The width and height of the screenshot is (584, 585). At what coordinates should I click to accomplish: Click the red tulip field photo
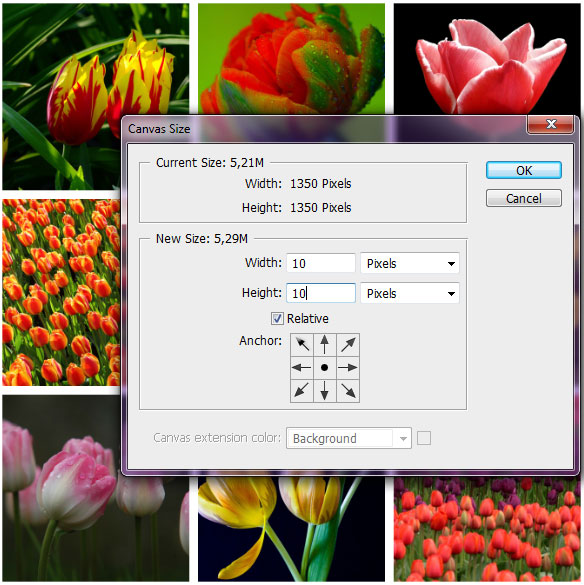(x=487, y=529)
